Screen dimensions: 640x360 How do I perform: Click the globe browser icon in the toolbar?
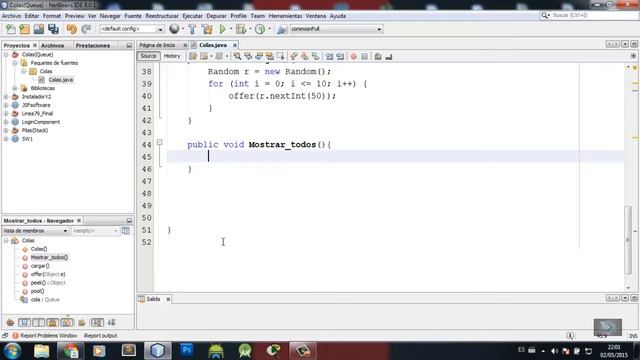174,29
